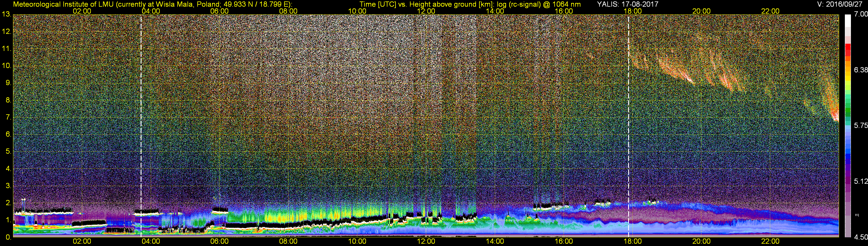Click the 12:00 label on the top time axis
This screenshot has height=246, width=868.
click(426, 11)
